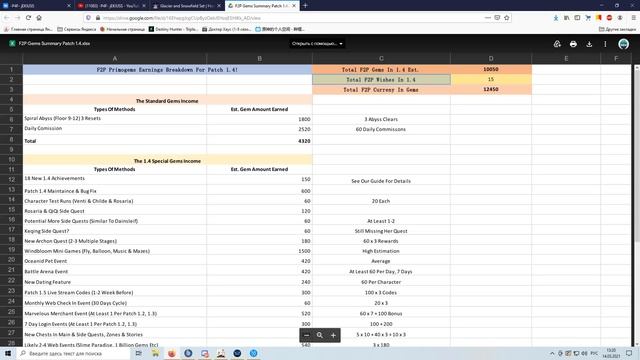Open the Firefox hamburger menu
The image size is (640, 360).
click(x=633, y=18)
